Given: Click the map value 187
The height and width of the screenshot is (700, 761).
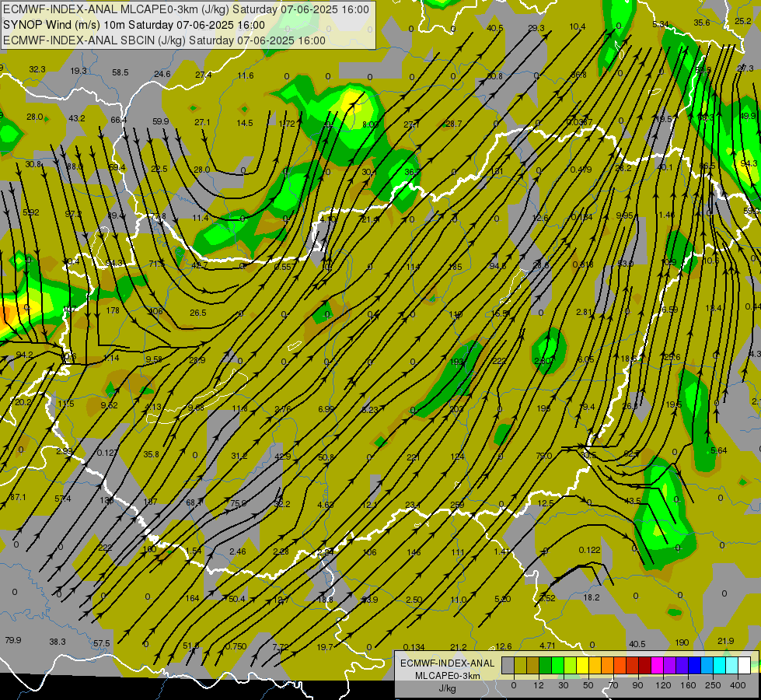Looking at the screenshot, I should click(151, 502).
